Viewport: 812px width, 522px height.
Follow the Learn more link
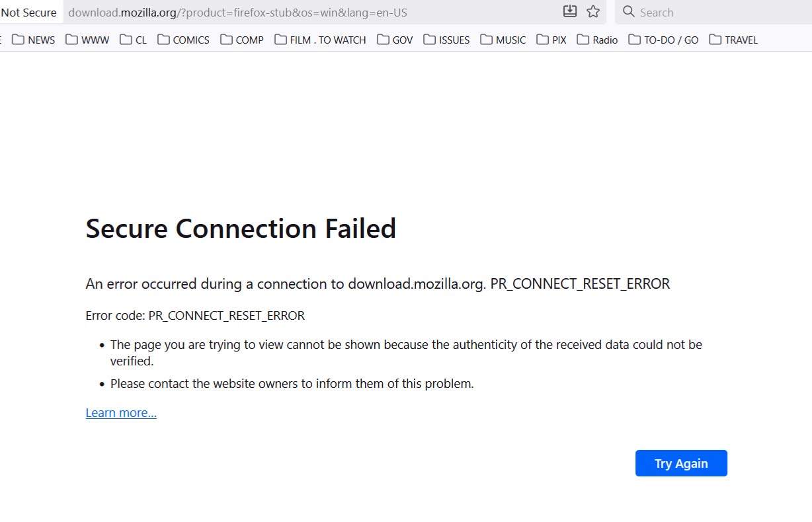(121, 413)
